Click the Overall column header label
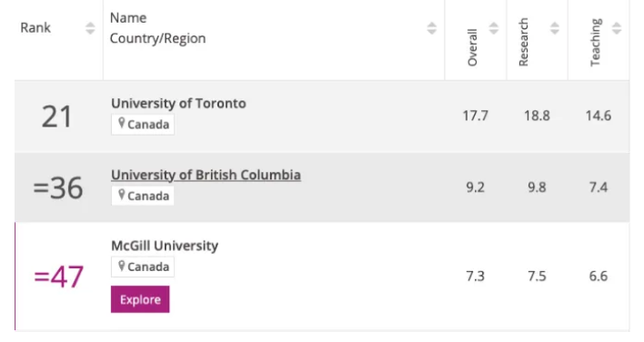 click(472, 47)
